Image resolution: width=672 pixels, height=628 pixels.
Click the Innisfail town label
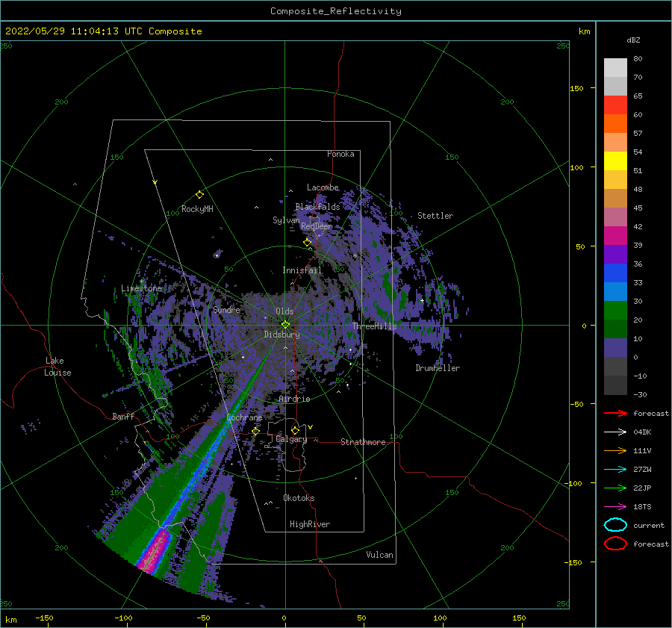coord(302,270)
